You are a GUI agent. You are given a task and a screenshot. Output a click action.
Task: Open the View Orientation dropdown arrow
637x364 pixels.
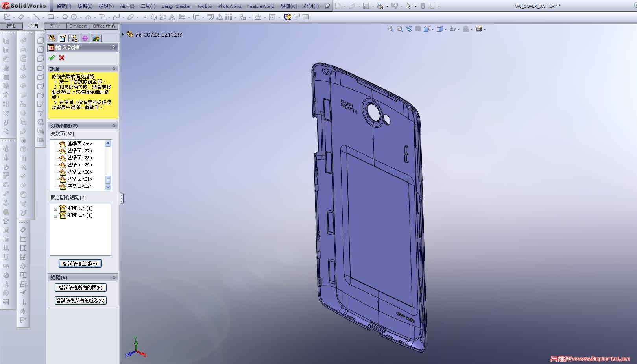[432, 29]
